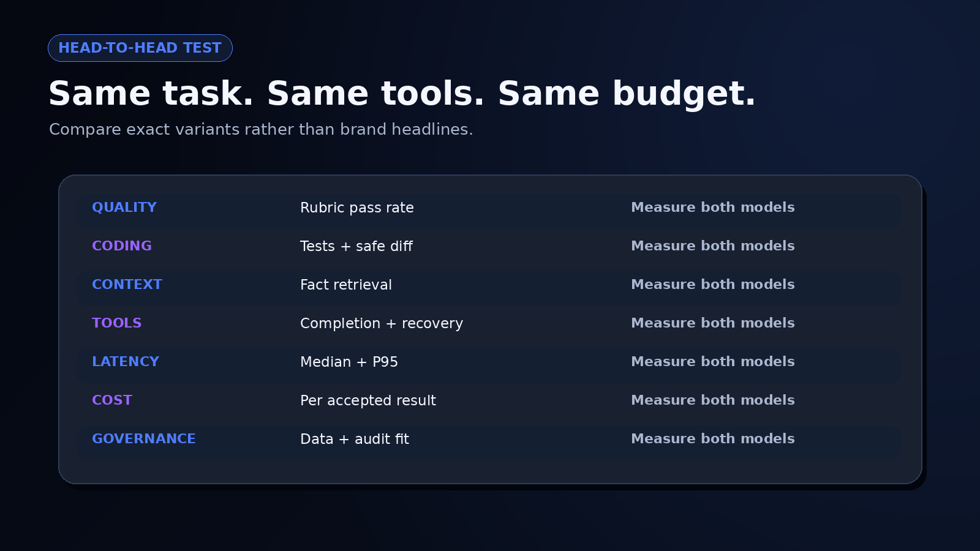Click the subtitle about comparing exact variants

coord(261,130)
